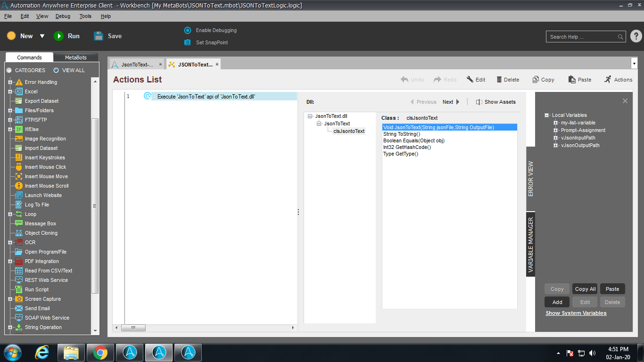Viewport: 644px width, 362px height.
Task: Click the Show Assets icon
Action: point(479,102)
